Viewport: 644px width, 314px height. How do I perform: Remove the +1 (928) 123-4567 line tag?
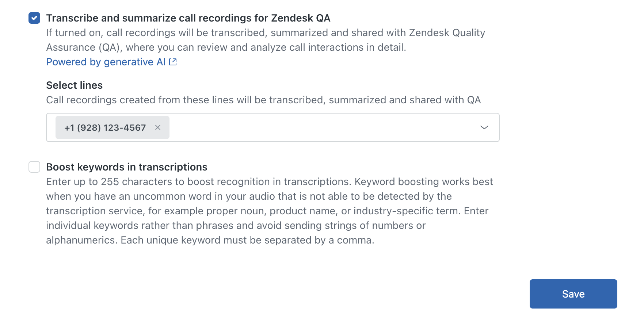[x=158, y=127]
